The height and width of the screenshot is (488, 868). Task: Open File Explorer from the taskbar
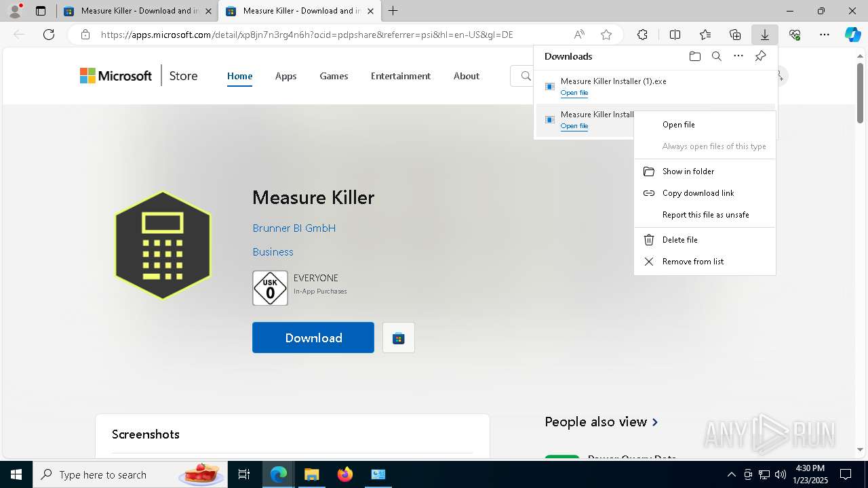311,474
